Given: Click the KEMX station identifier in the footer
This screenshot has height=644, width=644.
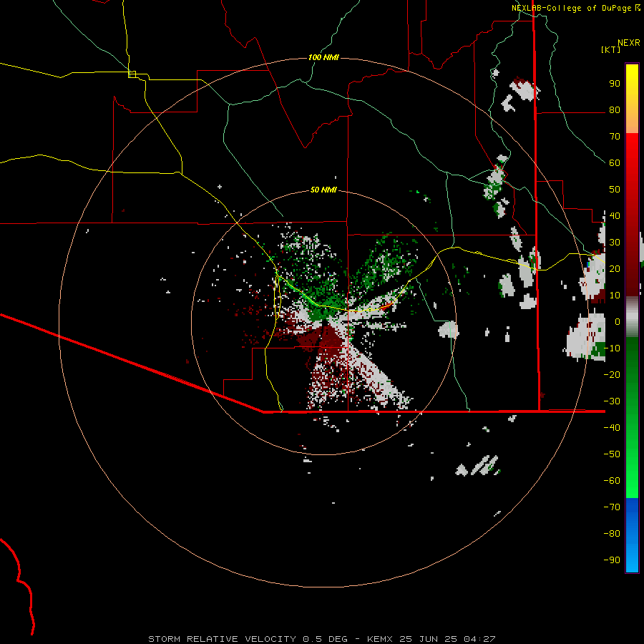Looking at the screenshot, I should pos(380,639).
